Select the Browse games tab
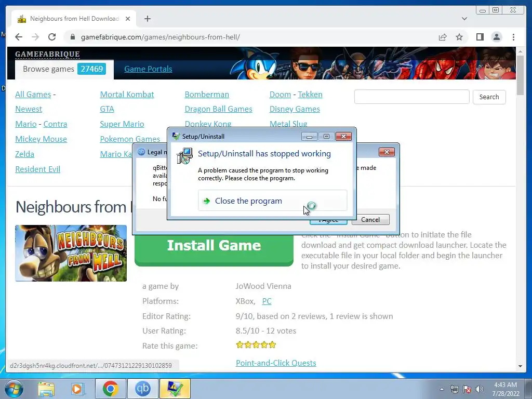 click(64, 69)
